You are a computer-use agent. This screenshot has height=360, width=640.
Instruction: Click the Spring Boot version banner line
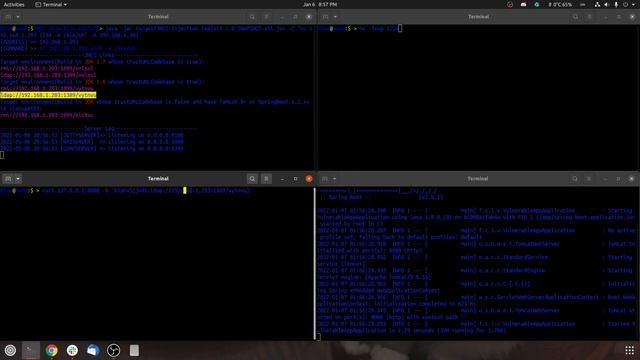381,198
